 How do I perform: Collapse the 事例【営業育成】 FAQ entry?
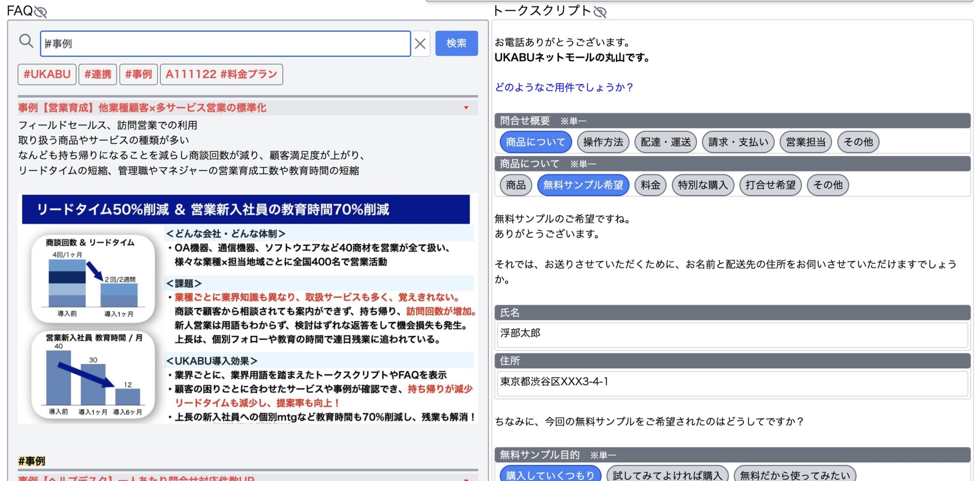click(466, 108)
